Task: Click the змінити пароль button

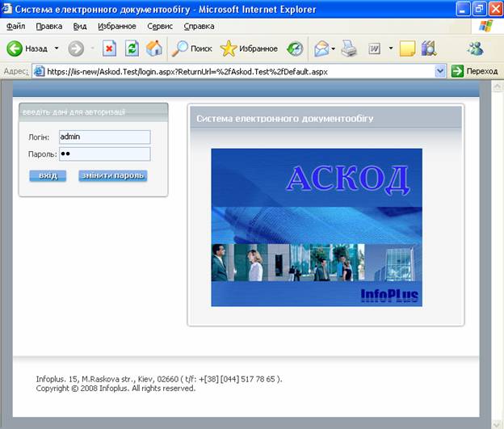Action: tap(112, 175)
